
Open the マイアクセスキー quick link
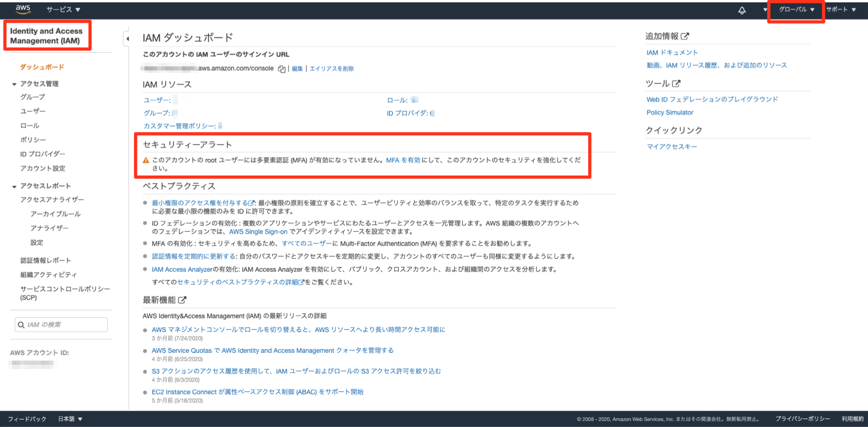click(x=672, y=146)
